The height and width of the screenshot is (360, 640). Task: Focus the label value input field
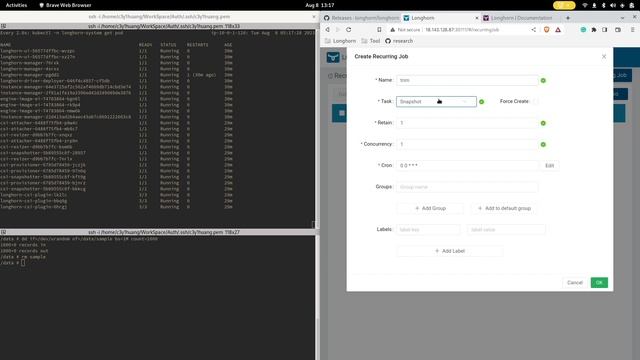click(x=506, y=229)
